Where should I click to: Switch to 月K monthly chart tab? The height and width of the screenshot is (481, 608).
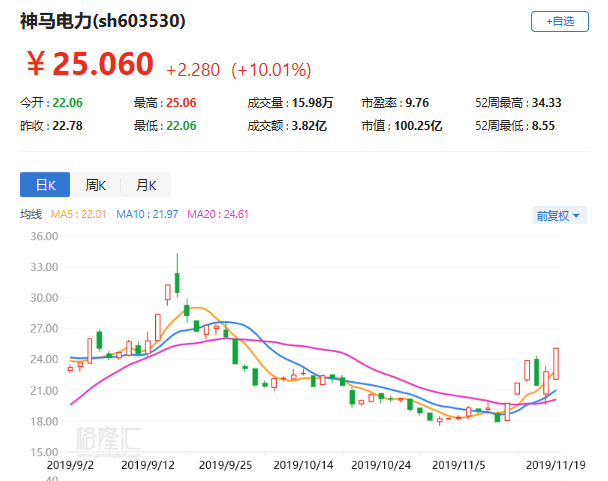point(146,185)
